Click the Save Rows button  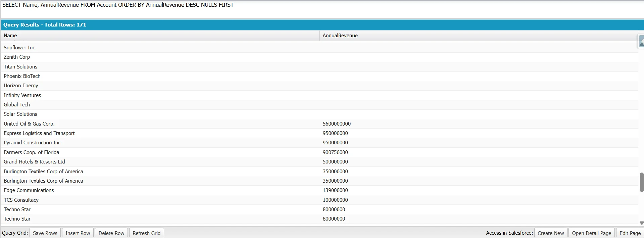coord(45,233)
